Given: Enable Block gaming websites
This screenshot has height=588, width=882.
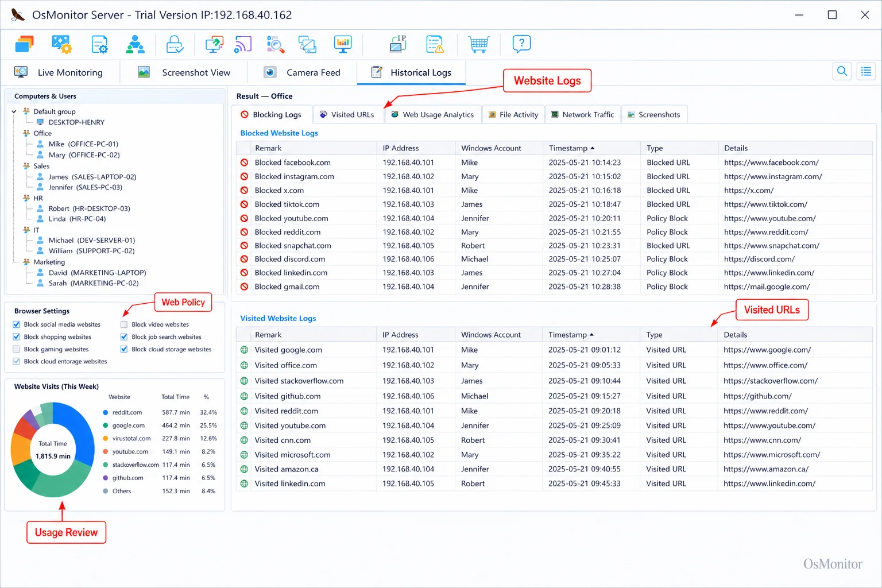Looking at the screenshot, I should (x=17, y=349).
